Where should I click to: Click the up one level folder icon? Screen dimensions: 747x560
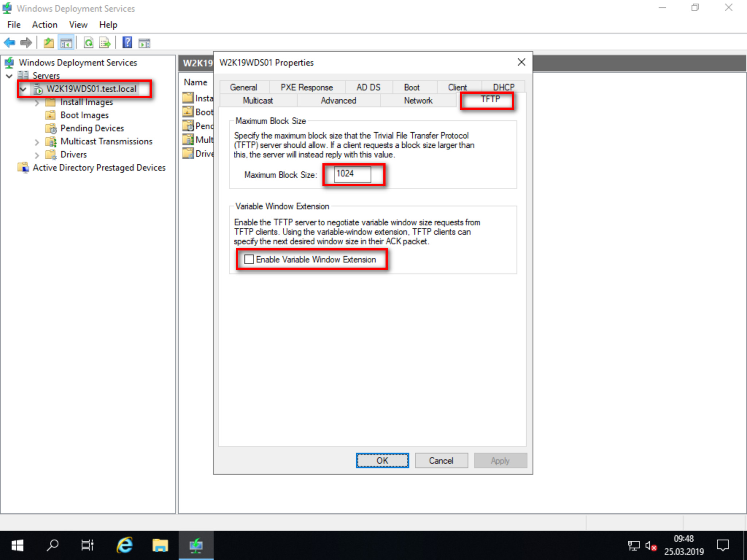click(48, 43)
